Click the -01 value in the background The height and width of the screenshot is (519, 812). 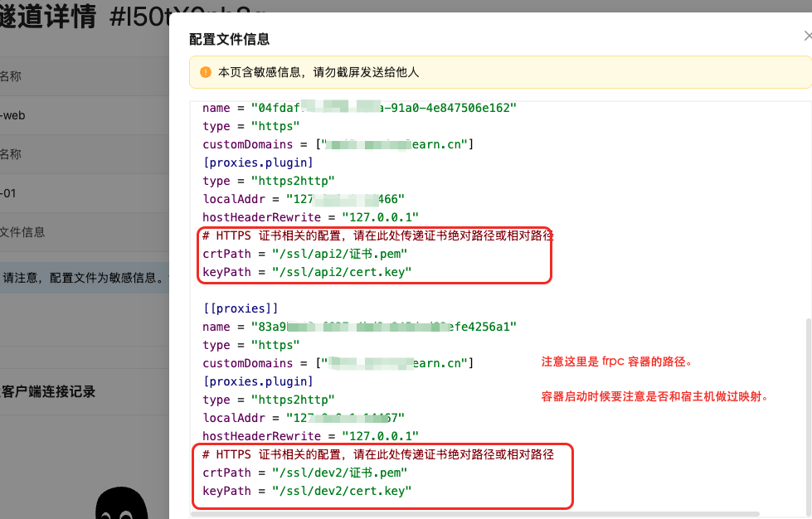point(9,193)
